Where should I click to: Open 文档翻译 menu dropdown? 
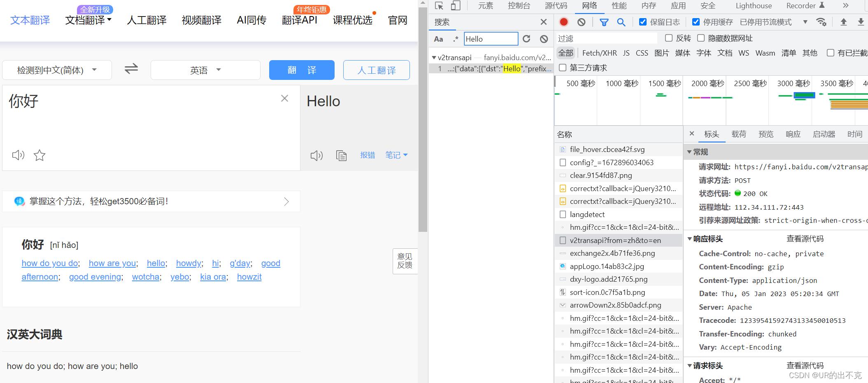88,20
